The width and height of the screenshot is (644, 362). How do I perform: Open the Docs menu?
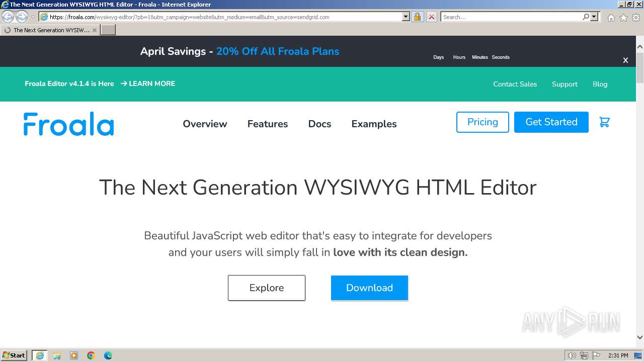(x=319, y=124)
